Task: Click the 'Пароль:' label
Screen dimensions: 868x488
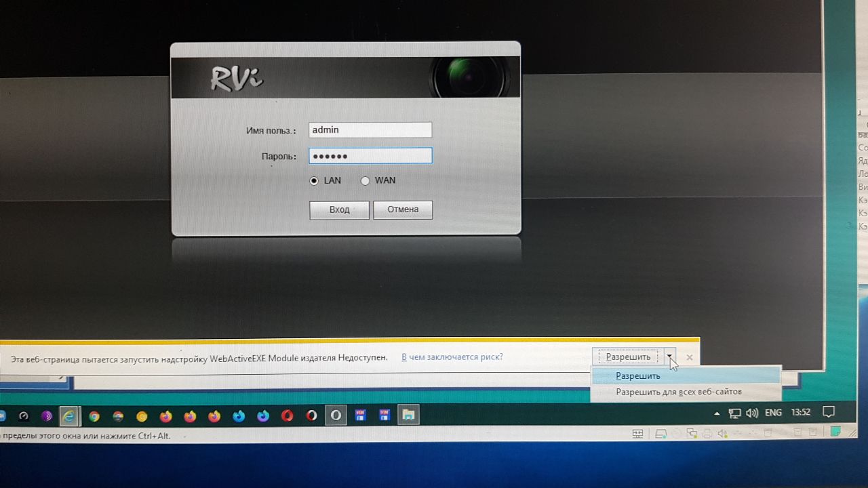Action: tap(279, 157)
